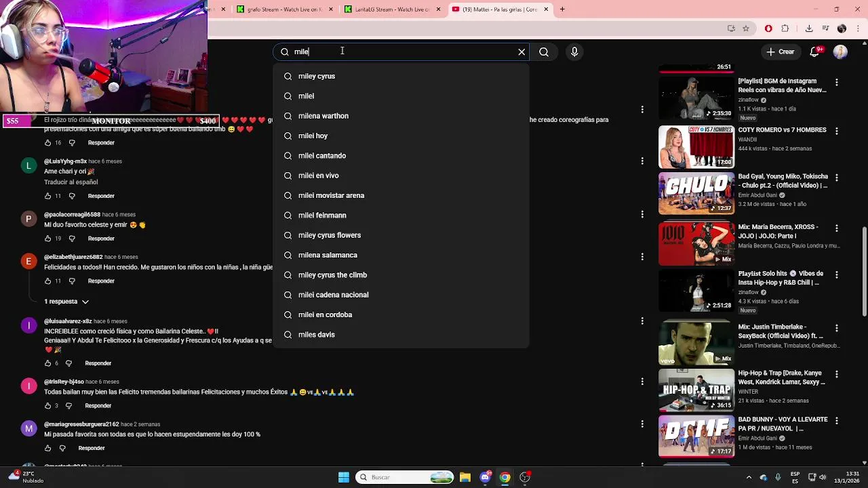The height and width of the screenshot is (488, 868).
Task: Open the @luisaalvarez-x8z channel link
Action: 68,321
